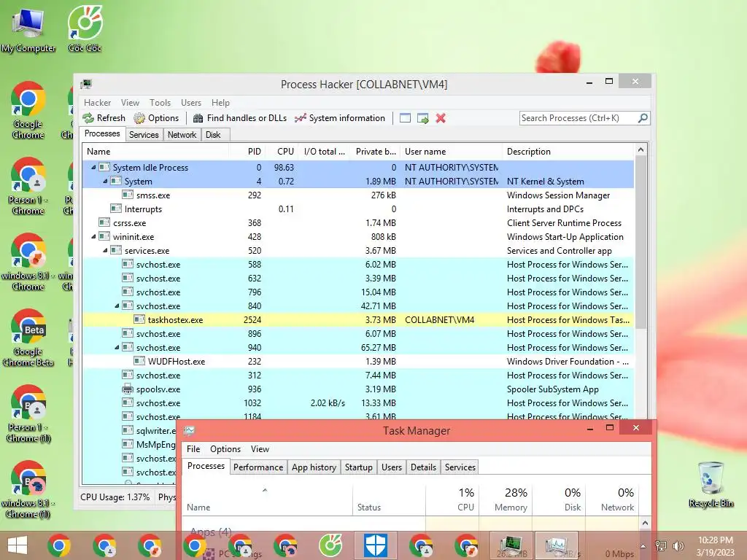
Task: Open Google Chrome desktop shortcut
Action: pyautogui.click(x=28, y=111)
